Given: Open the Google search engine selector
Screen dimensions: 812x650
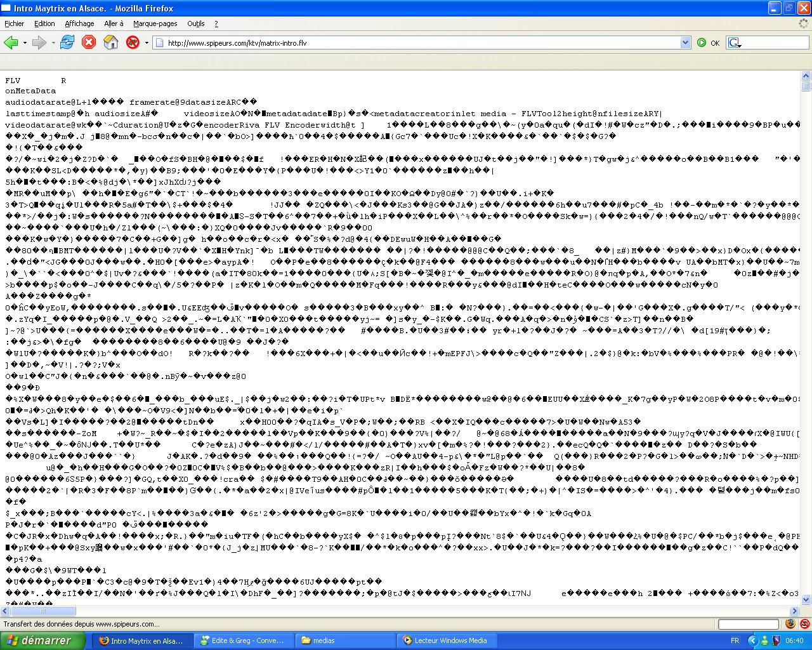Looking at the screenshot, I should point(735,43).
